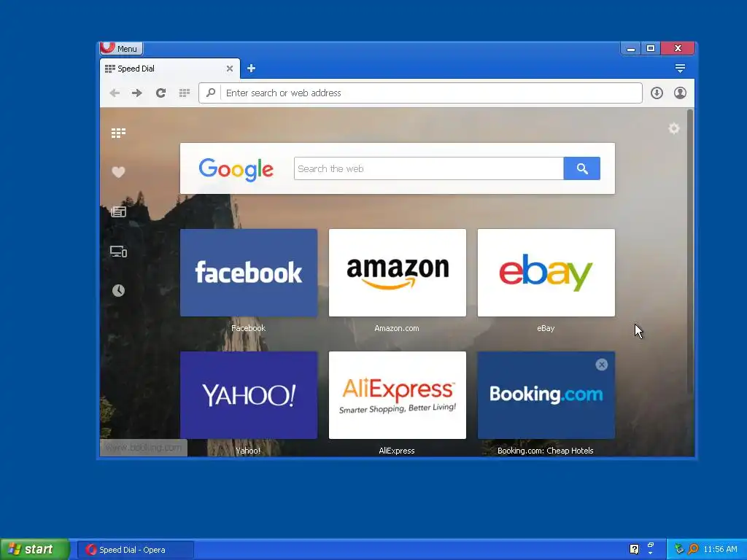Minimize the Opera window
Screen dimensions: 747x560
pos(631,48)
